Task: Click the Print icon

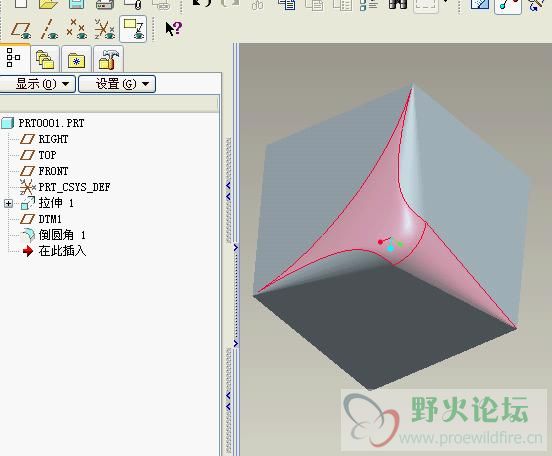Action: [x=105, y=4]
